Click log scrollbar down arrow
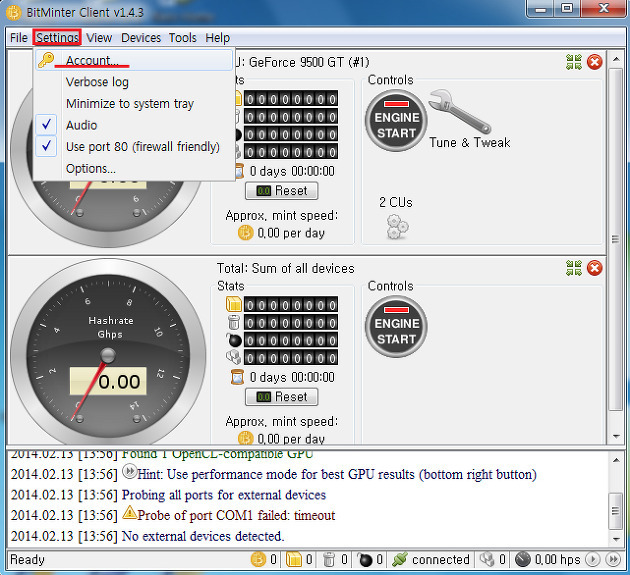Viewport: 630px width, 575px height. pyautogui.click(x=616, y=539)
